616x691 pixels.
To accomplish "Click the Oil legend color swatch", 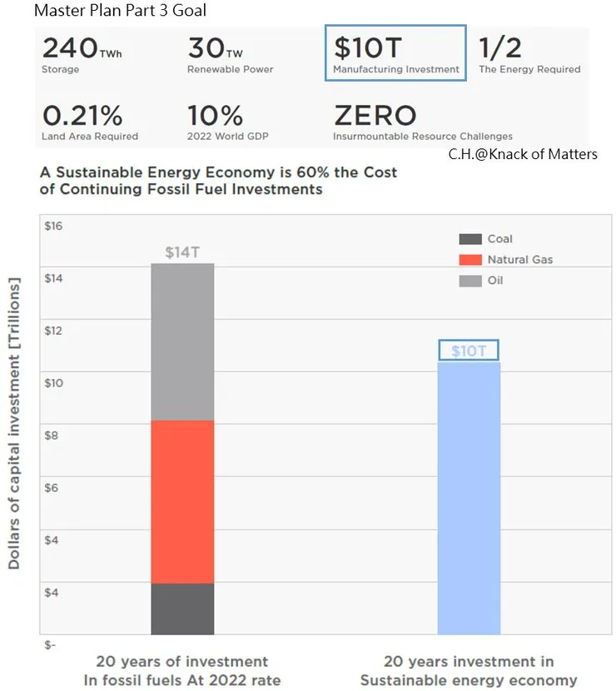I will [470, 281].
